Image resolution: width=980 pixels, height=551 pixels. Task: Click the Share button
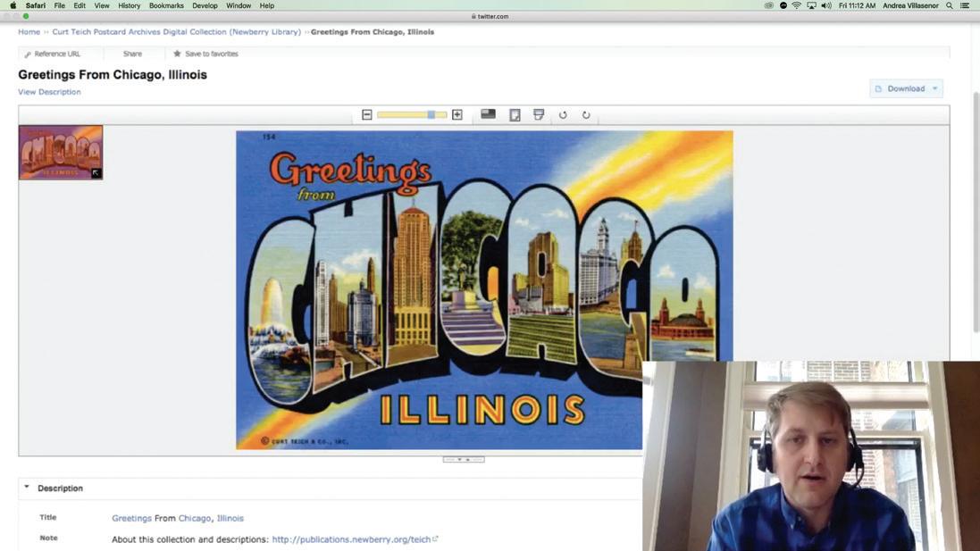pyautogui.click(x=132, y=54)
